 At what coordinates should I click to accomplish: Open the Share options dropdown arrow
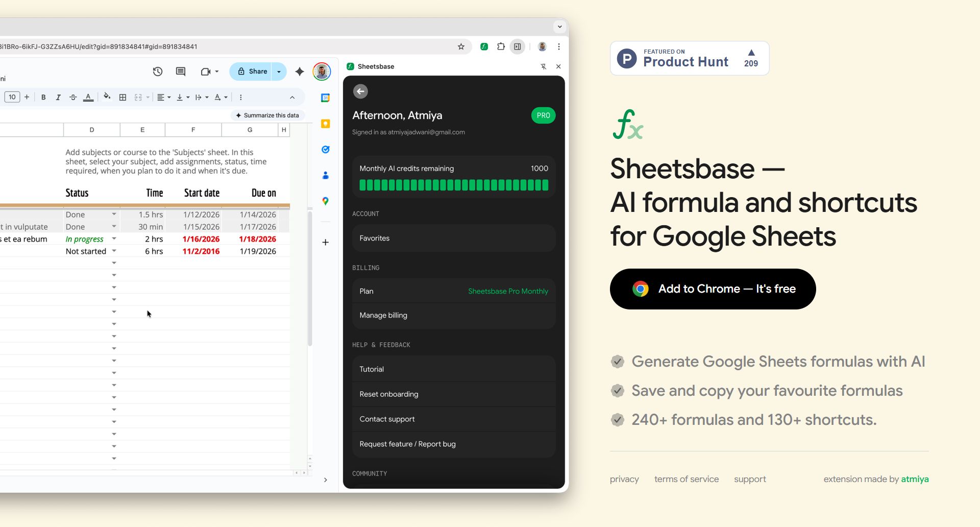279,71
